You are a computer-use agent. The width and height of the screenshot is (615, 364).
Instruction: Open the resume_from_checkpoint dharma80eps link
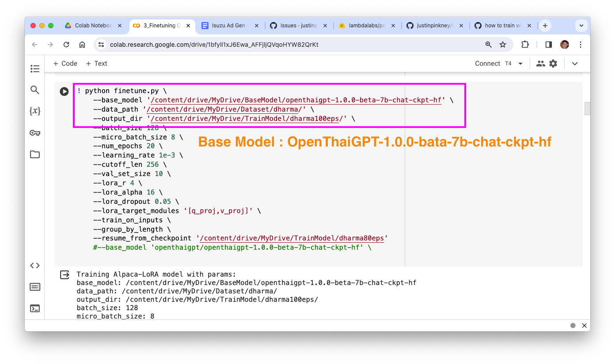[292, 238]
